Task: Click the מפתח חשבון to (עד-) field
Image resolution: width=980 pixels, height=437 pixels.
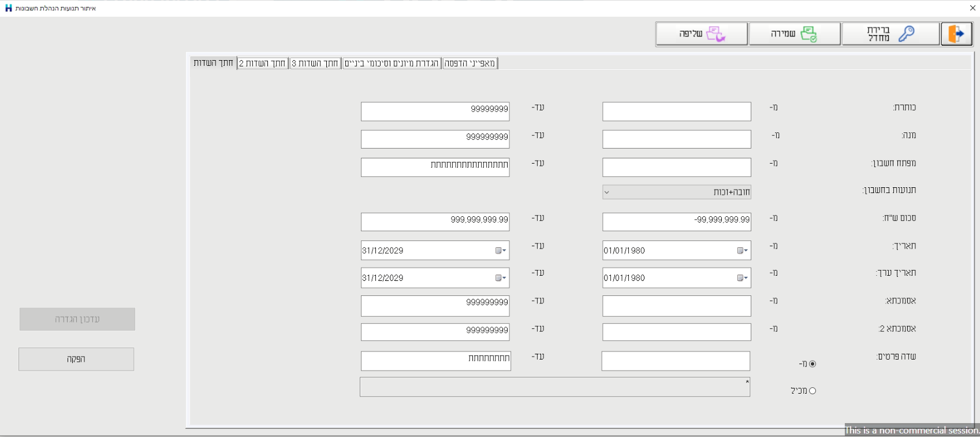Action: point(435,167)
